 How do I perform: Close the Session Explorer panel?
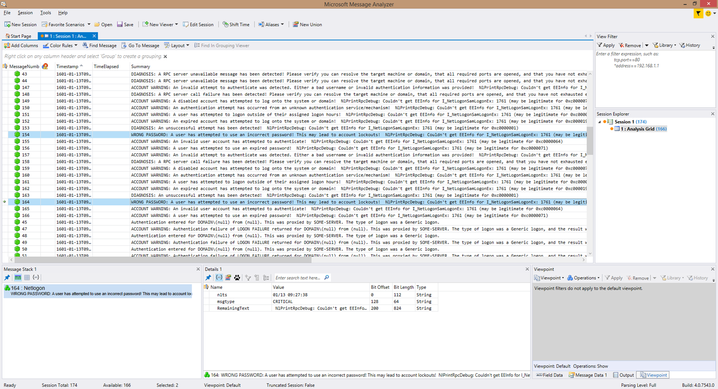pos(712,113)
